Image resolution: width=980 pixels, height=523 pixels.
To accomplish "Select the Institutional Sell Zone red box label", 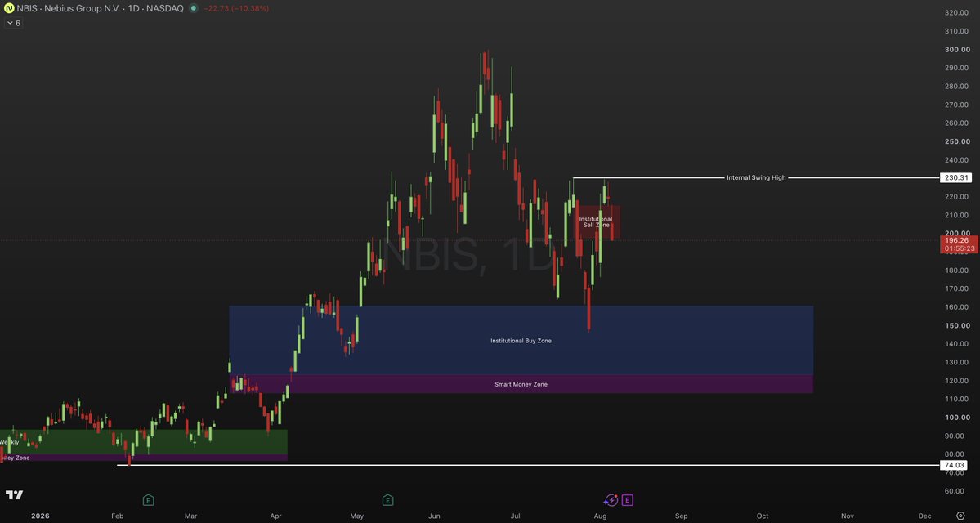I will 596,221.
